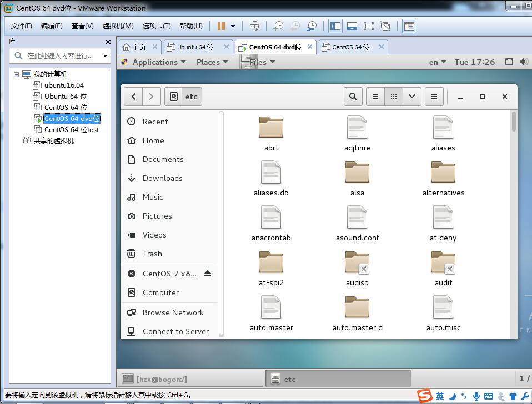Open the view options down-arrow menu
532x404 pixels.
tap(412, 97)
